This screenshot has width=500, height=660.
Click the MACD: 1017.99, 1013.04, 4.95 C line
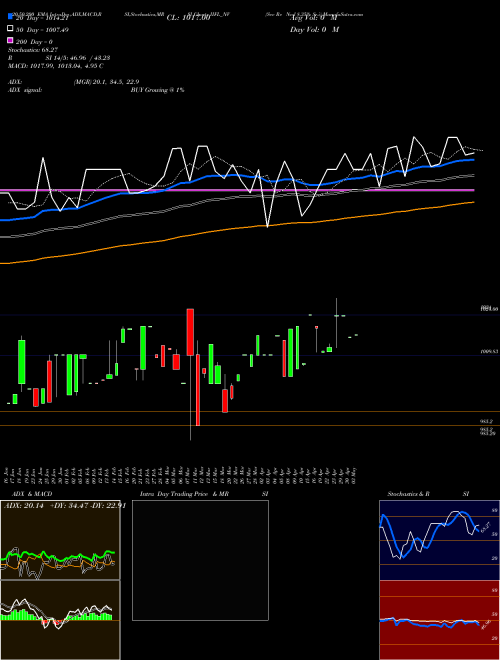[56, 66]
